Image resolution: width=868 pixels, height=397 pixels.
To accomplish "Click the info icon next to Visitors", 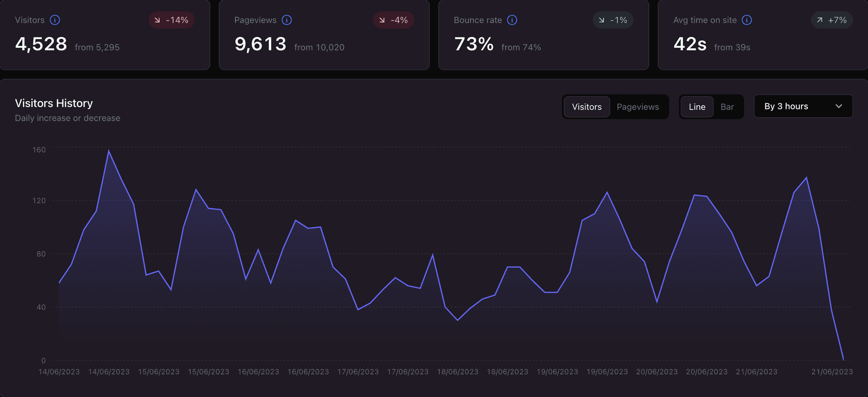I will coord(55,20).
